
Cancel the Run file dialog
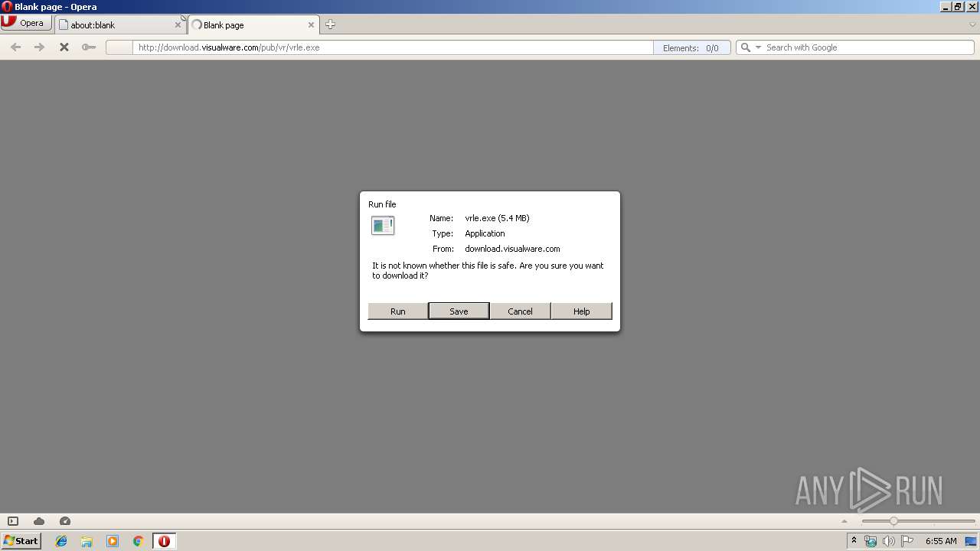520,311
